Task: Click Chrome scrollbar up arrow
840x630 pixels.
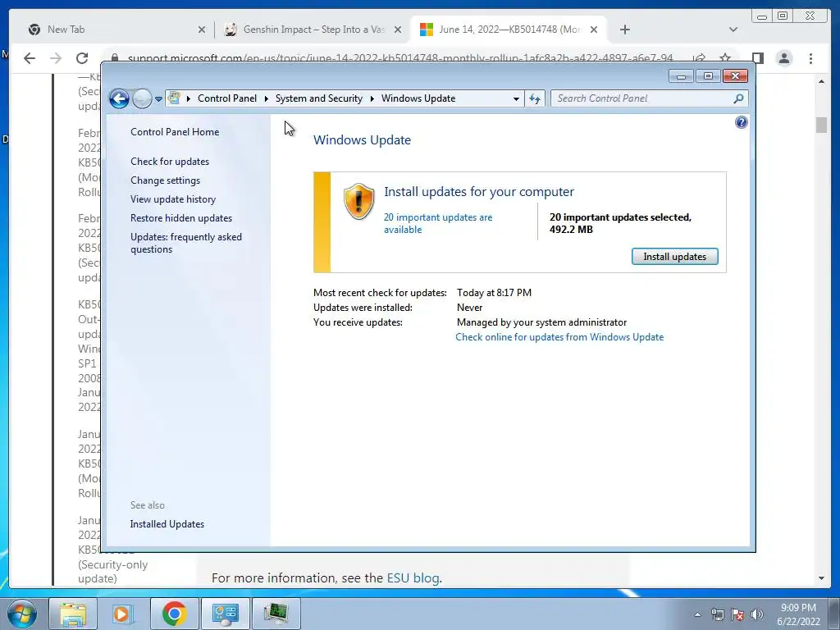Action: (x=821, y=81)
